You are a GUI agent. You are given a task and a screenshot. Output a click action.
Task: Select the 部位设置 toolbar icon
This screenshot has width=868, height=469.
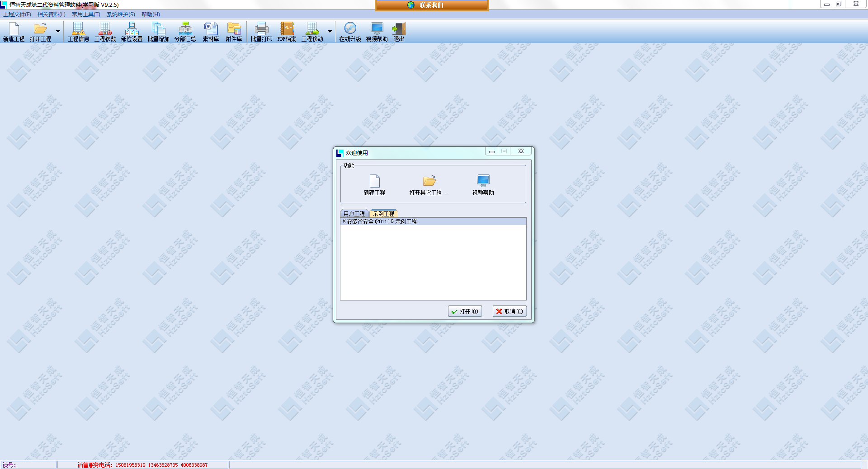[x=132, y=32]
